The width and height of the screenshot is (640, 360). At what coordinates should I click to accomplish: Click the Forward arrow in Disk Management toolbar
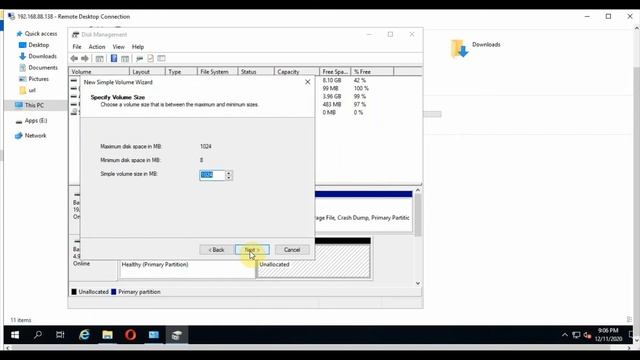coord(85,58)
